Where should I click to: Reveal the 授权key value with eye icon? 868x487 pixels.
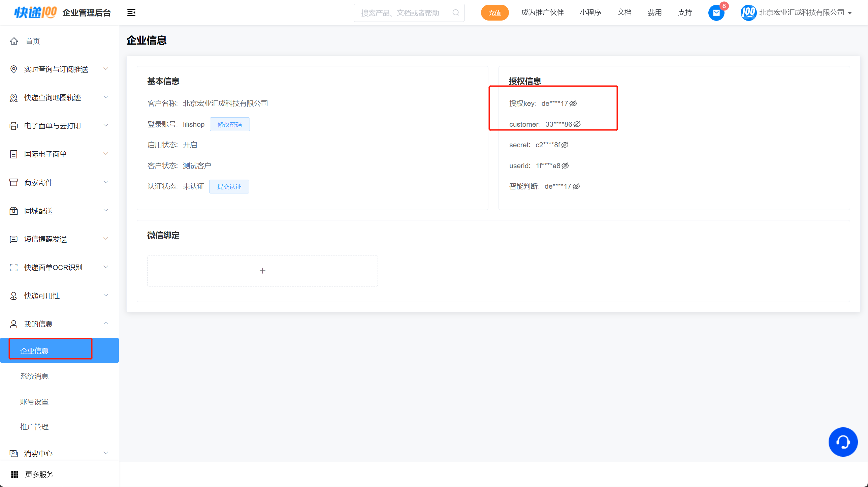573,103
